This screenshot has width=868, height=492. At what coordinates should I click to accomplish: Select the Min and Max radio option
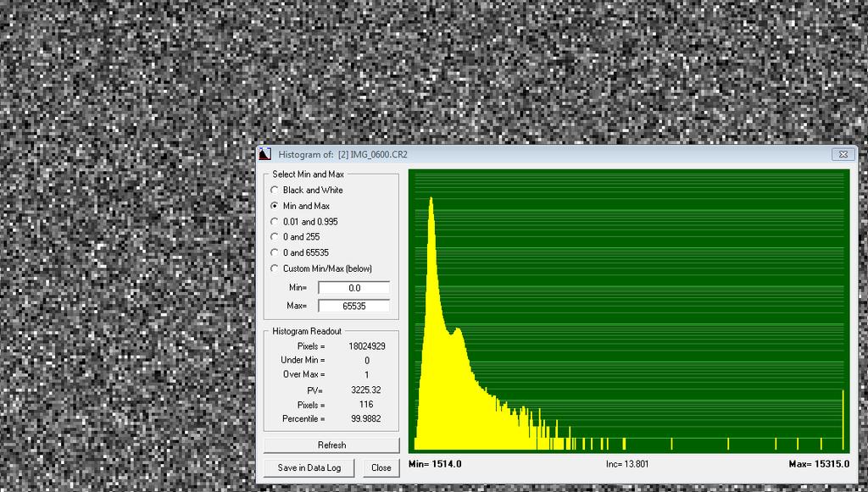(x=301, y=206)
